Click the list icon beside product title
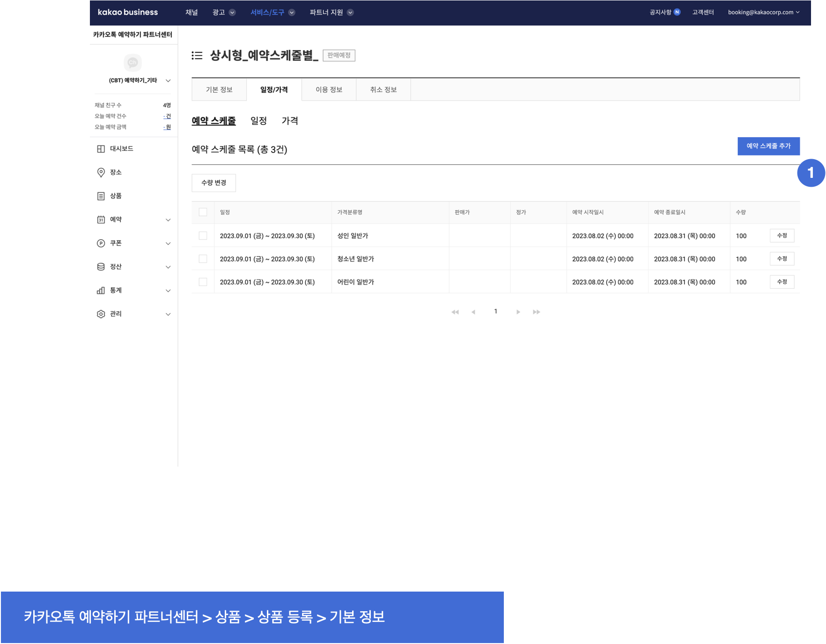The image size is (826, 644). pyautogui.click(x=197, y=56)
